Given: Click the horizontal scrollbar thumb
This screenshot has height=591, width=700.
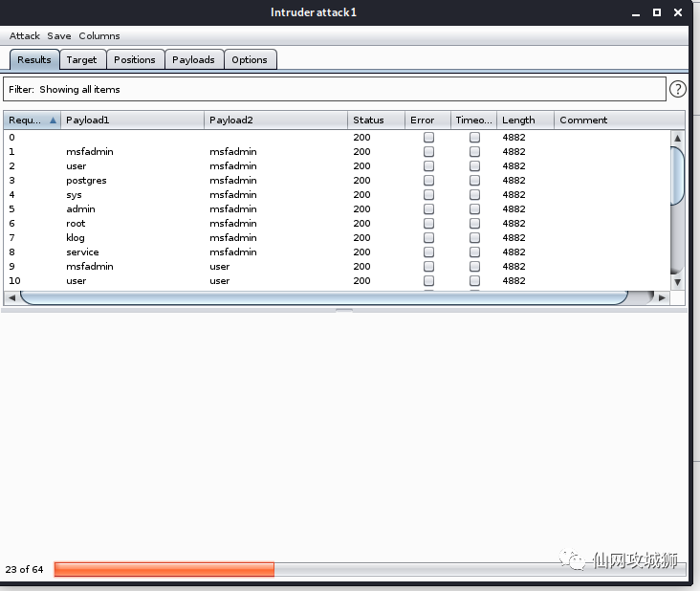Looking at the screenshot, I should click(324, 297).
